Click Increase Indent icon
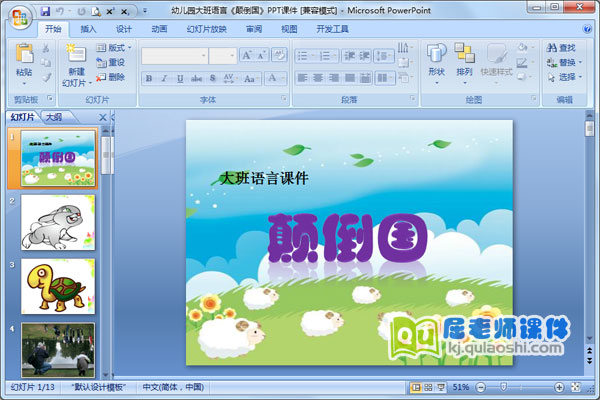The width and height of the screenshot is (600, 400). coord(364,56)
